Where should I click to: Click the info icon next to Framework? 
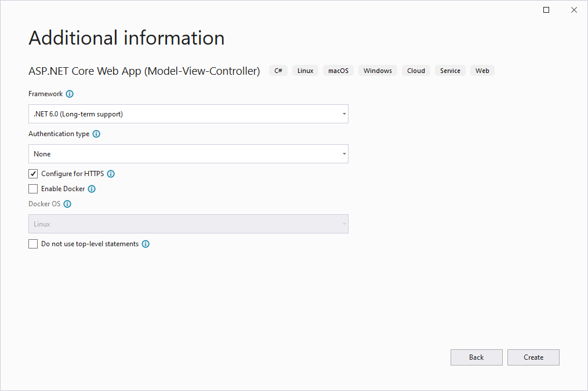[x=70, y=94]
